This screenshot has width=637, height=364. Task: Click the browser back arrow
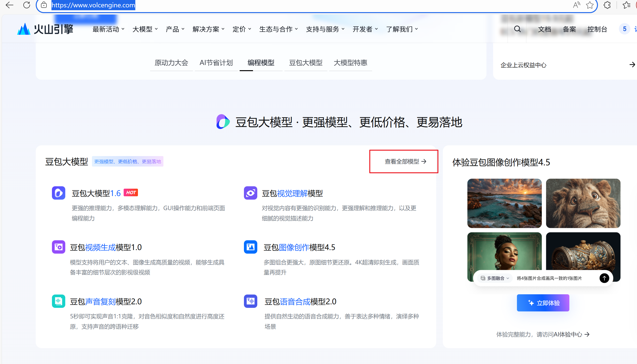[x=10, y=5]
